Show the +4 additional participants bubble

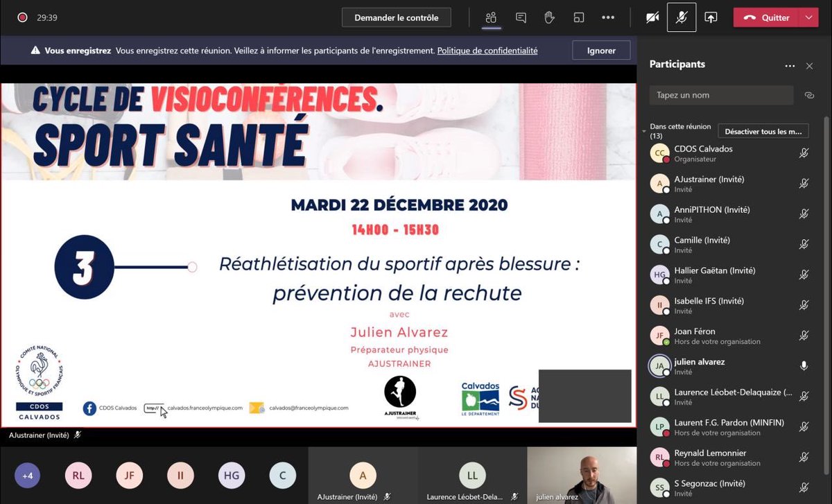coord(28,476)
